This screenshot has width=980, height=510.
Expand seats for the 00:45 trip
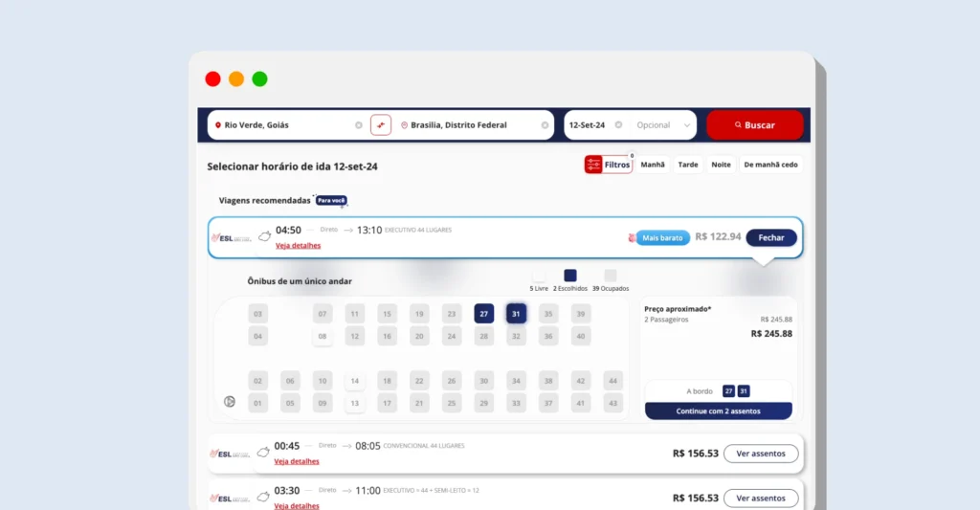761,454
